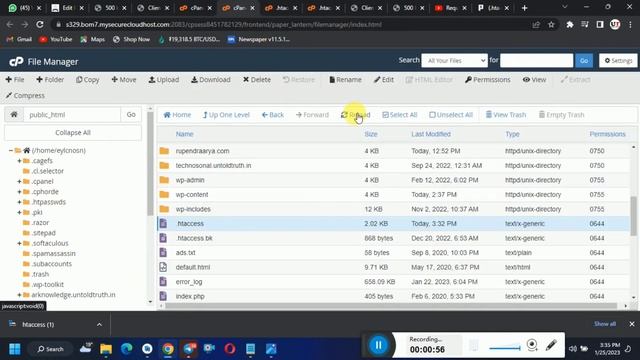Delete the selected file
The image size is (640, 360).
point(257,80)
